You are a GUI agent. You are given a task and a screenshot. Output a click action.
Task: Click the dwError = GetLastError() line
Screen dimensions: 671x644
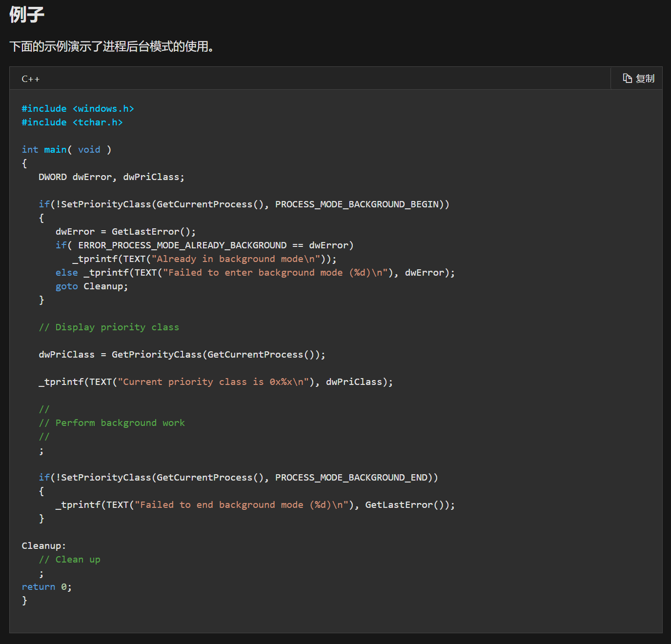[125, 232]
